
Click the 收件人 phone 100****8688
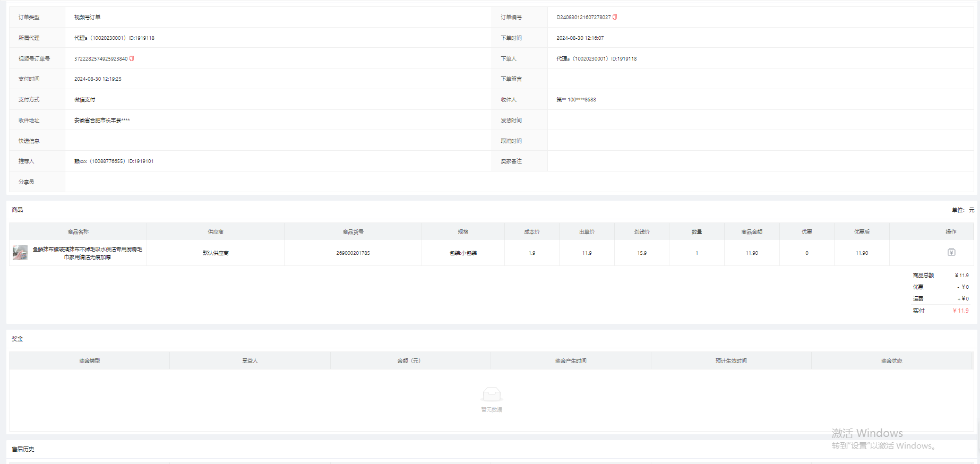pyautogui.click(x=581, y=100)
